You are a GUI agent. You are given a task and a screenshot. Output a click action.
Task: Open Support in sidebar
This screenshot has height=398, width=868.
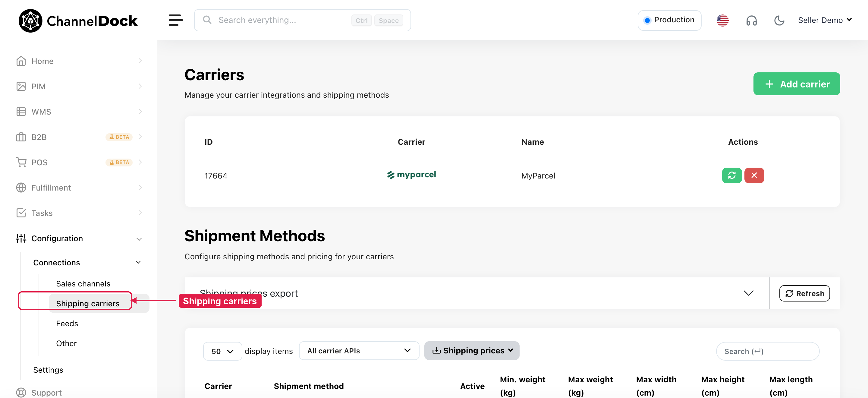point(46,393)
